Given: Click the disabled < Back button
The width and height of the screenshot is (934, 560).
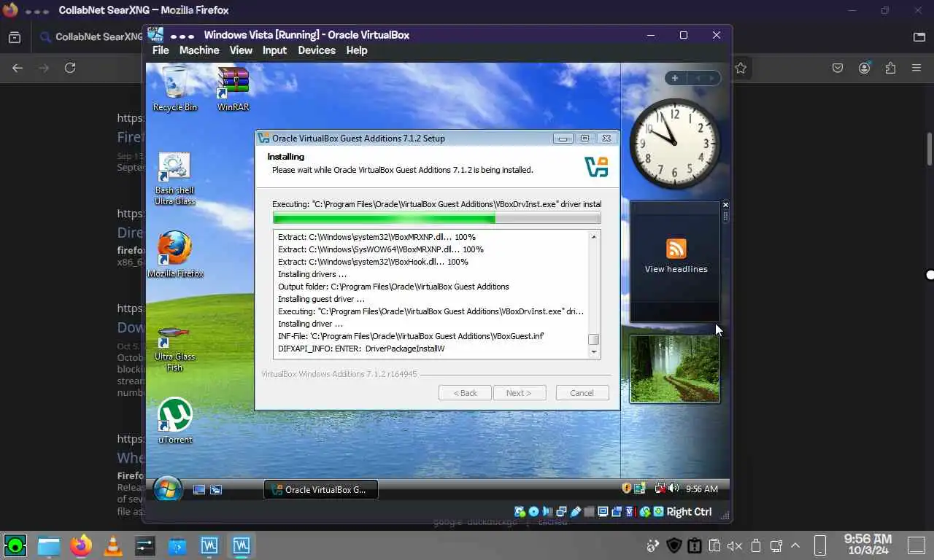Looking at the screenshot, I should (x=465, y=393).
